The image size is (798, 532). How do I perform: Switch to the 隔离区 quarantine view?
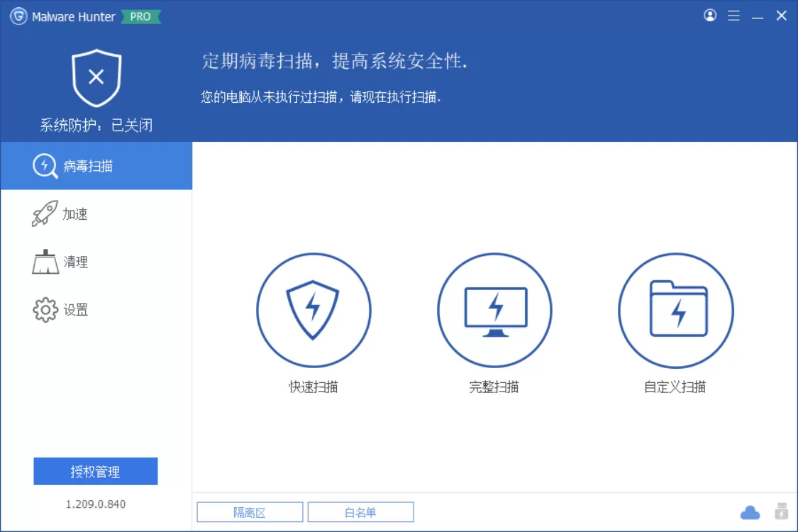coord(250,511)
